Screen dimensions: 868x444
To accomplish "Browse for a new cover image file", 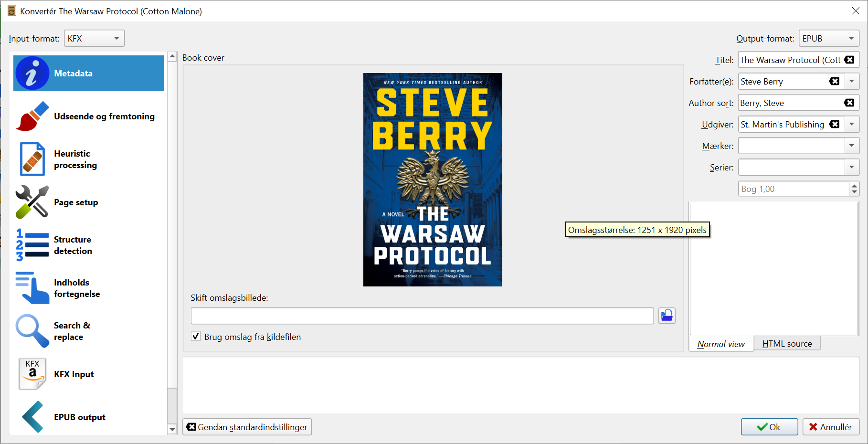I will [x=667, y=316].
